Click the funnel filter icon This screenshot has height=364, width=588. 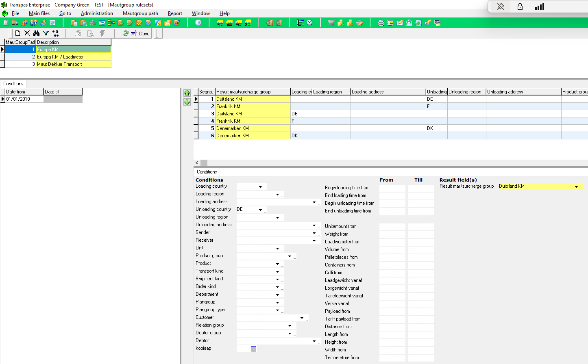[46, 33]
